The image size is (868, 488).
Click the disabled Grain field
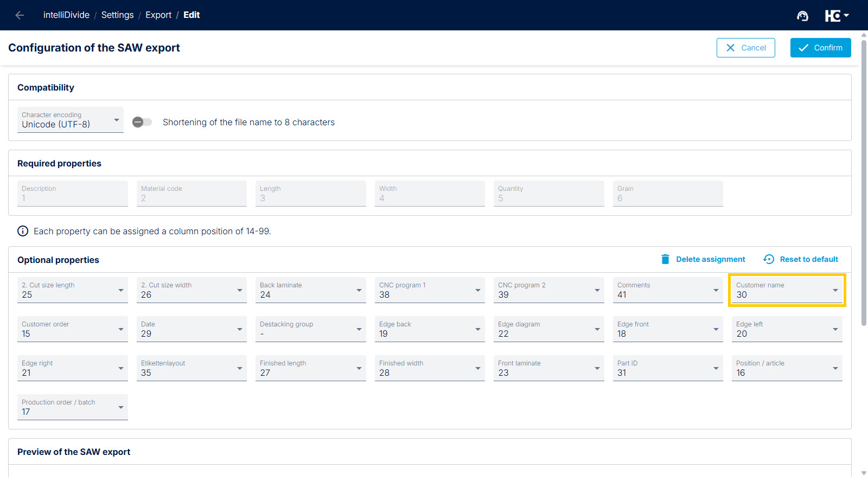668,194
